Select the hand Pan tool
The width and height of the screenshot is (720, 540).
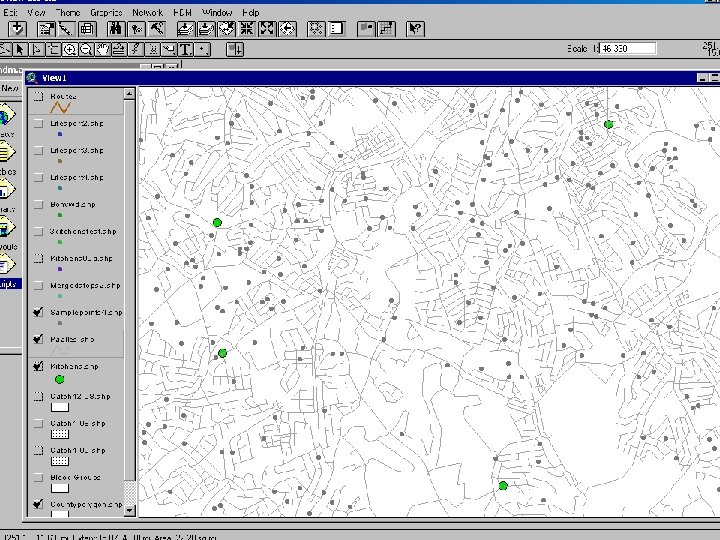(102, 49)
